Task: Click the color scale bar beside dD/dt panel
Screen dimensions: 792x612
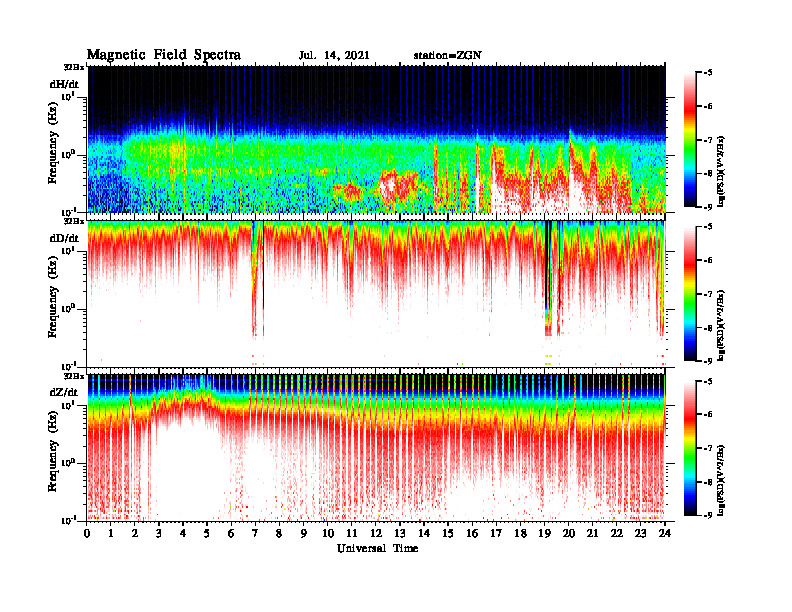Action: [x=689, y=294]
